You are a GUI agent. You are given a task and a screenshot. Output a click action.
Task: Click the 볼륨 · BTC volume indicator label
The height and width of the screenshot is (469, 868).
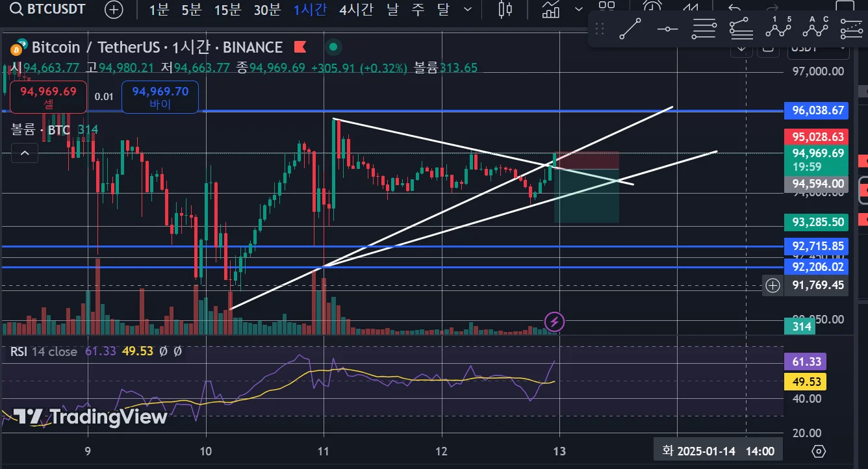tap(40, 130)
